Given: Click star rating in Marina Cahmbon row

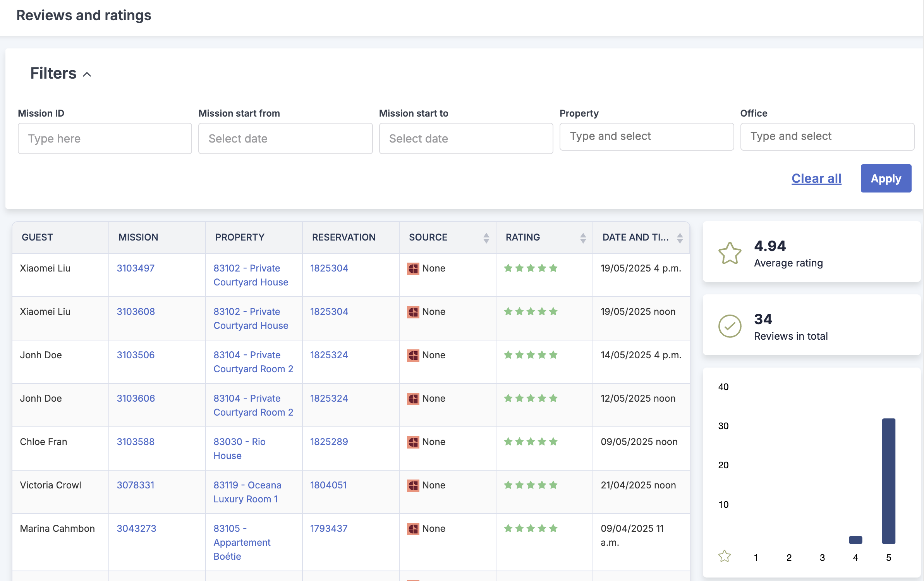Looking at the screenshot, I should [x=531, y=528].
